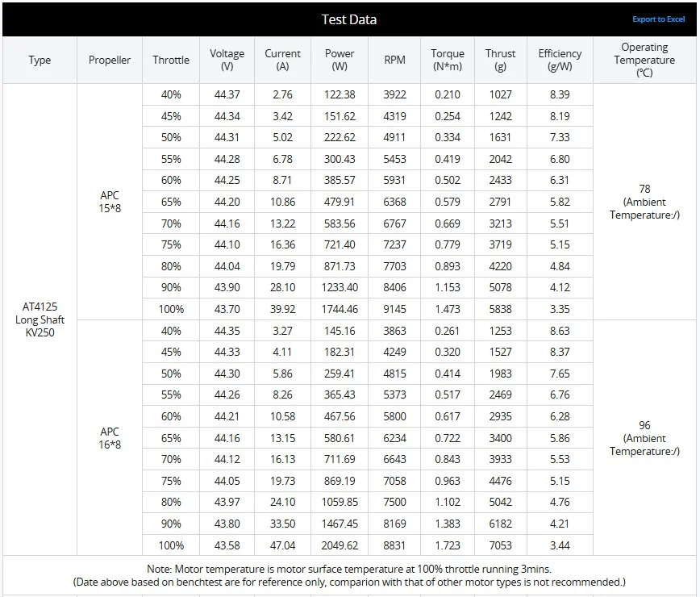Click the Operating Temperature column header
This screenshot has height=597, width=700.
click(644, 60)
